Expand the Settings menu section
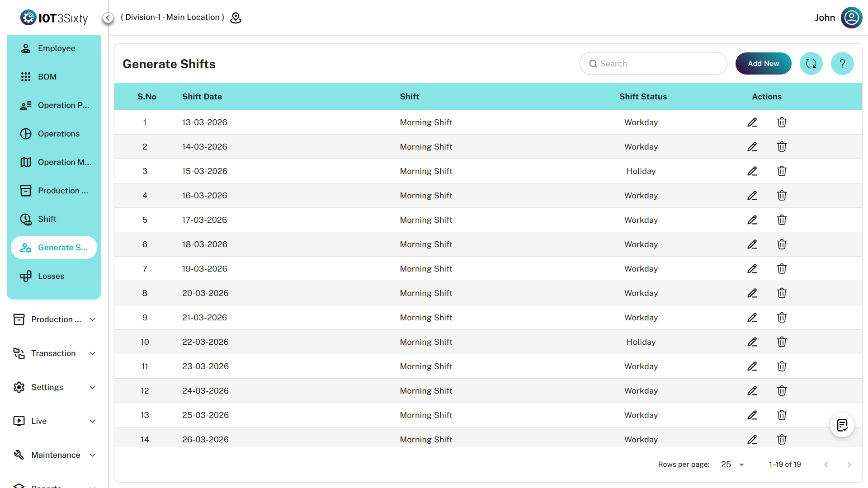 pyautogui.click(x=54, y=387)
